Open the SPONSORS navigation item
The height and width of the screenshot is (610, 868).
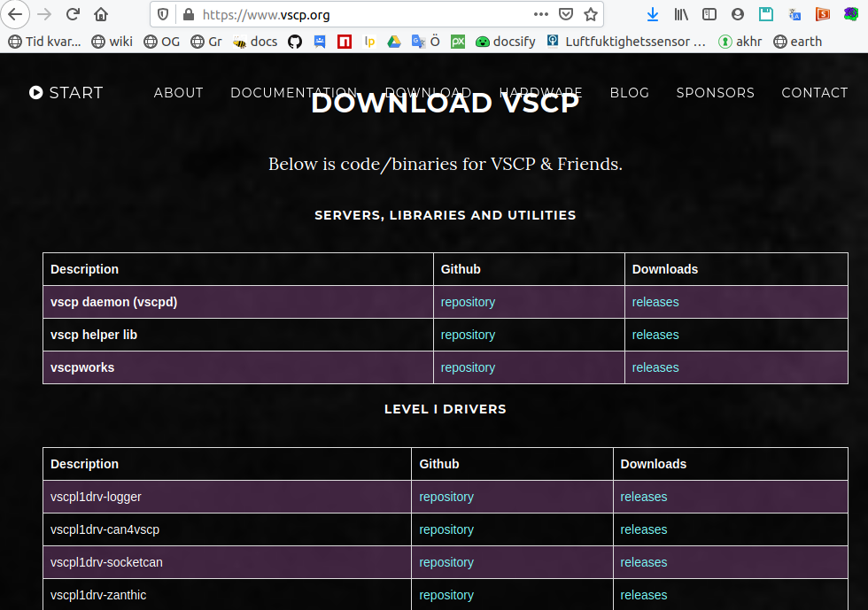pyautogui.click(x=716, y=92)
